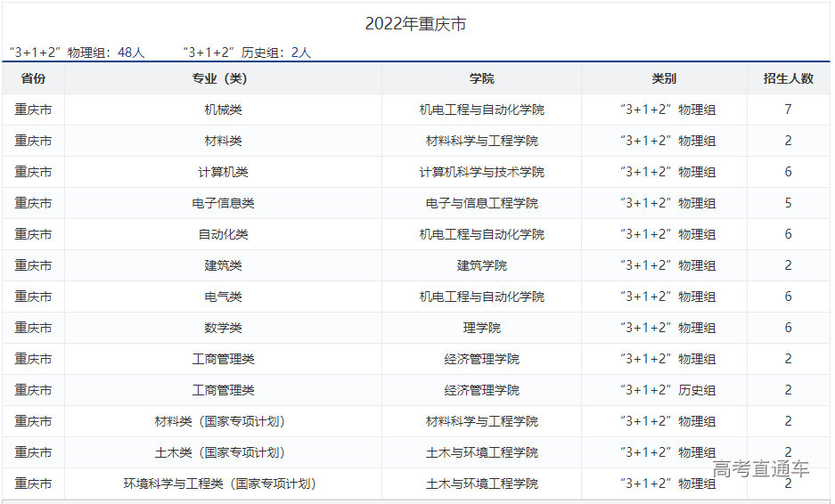
Task: Click the 电气类 major cell
Action: pos(223,297)
